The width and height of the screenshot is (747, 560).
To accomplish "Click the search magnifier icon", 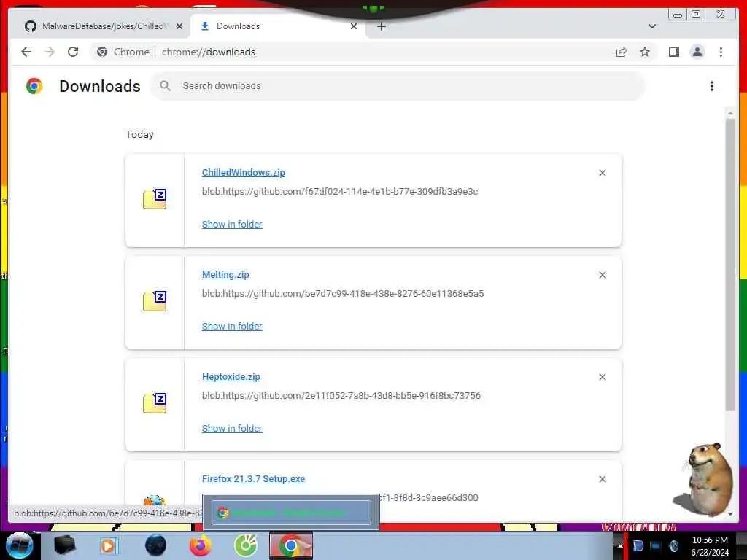I will tap(166, 86).
